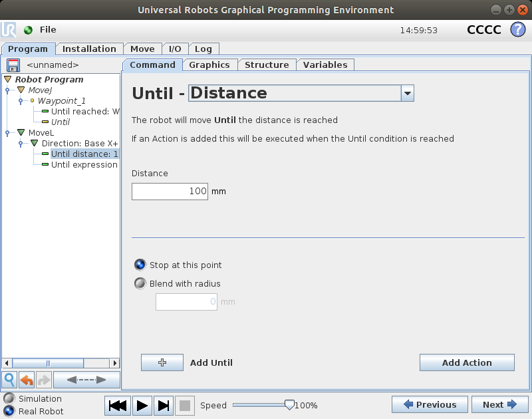Viewport: 532px width, 419px height.
Task: Collapse the Direction: Base X+ node
Action: pyautogui.click(x=35, y=144)
